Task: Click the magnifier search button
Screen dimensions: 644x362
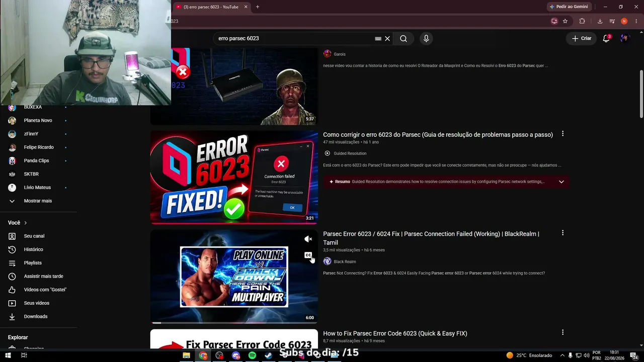Action: coord(404,39)
